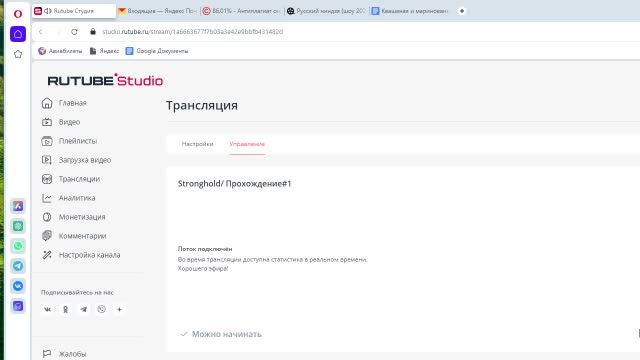The height and width of the screenshot is (360, 640).
Task: Switch to the 86,01% Антиплагиат tab
Action: [x=242, y=11]
